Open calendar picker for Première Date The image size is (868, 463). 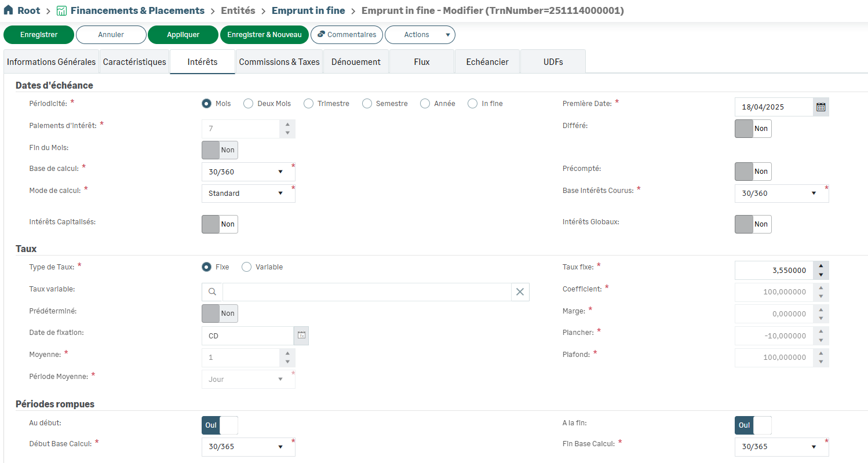click(820, 107)
